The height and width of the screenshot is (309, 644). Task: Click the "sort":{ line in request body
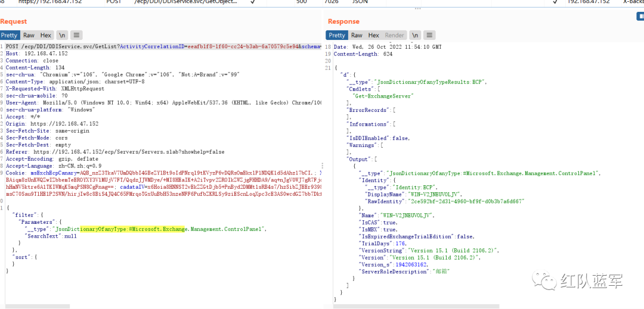coord(25,257)
